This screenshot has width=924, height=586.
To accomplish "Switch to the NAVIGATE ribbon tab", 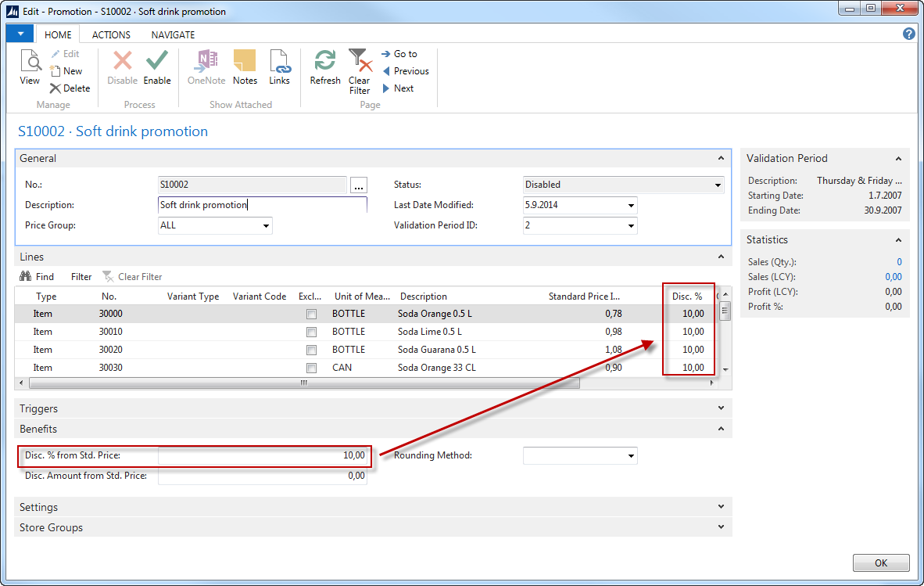I will [x=173, y=34].
